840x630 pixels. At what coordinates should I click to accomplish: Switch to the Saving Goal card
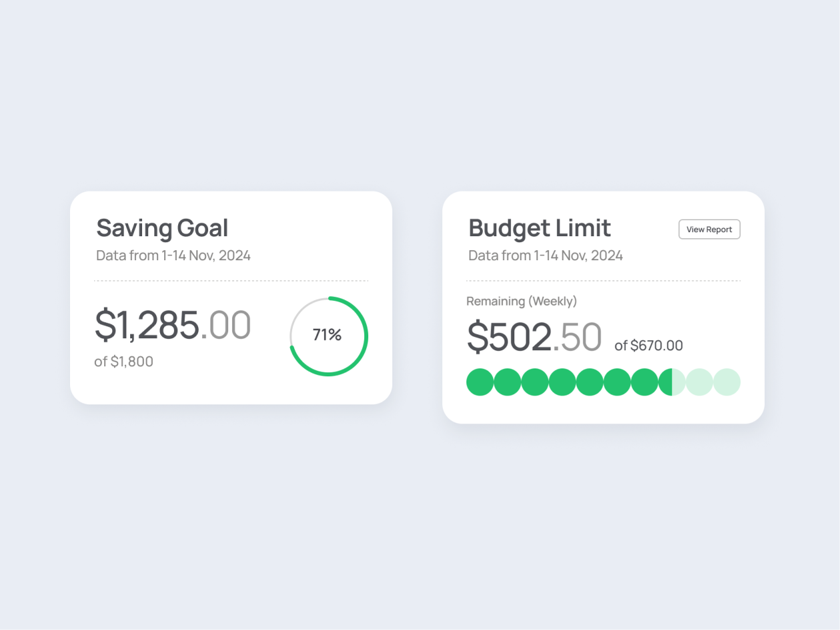162,228
